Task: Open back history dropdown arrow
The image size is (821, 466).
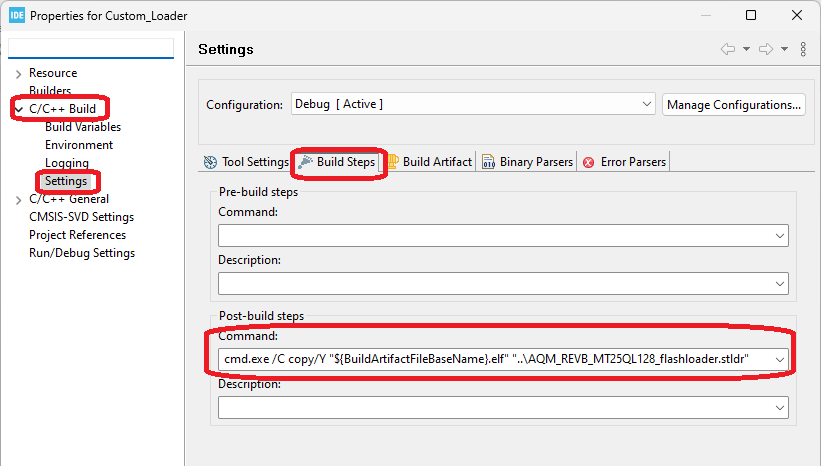Action: tap(746, 49)
